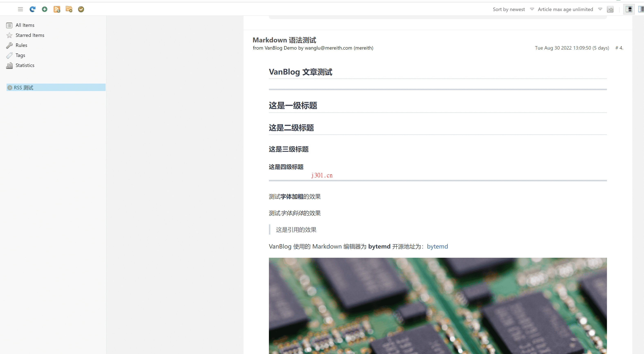Click the 这是二级标题 heading
Image resolution: width=644 pixels, height=354 pixels.
[x=291, y=128]
